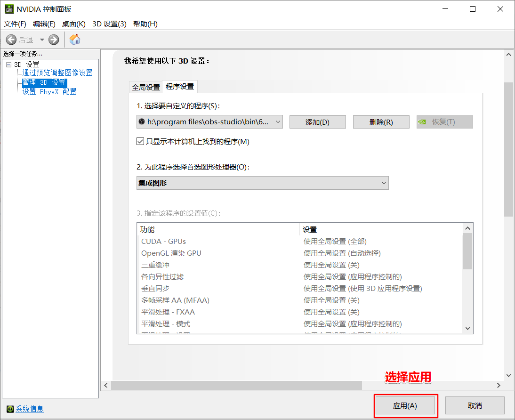Open the 文件(F) menu
Screen dimensions: 515x420
tap(15, 24)
